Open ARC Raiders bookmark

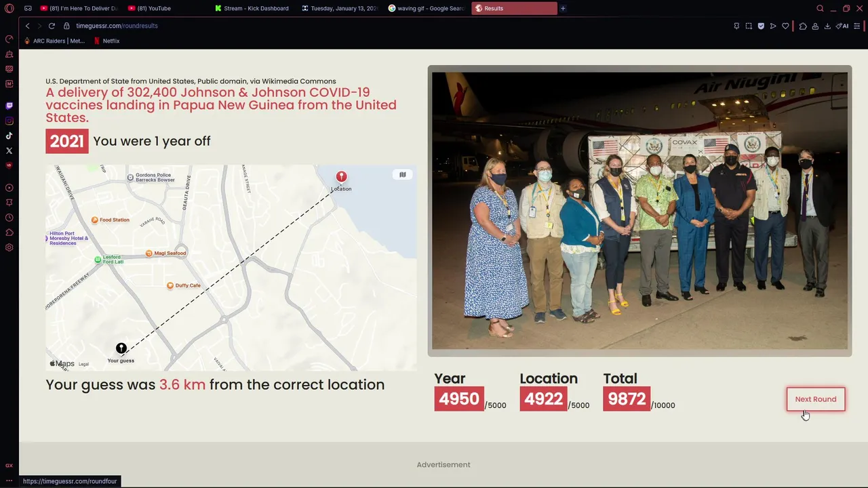54,41
